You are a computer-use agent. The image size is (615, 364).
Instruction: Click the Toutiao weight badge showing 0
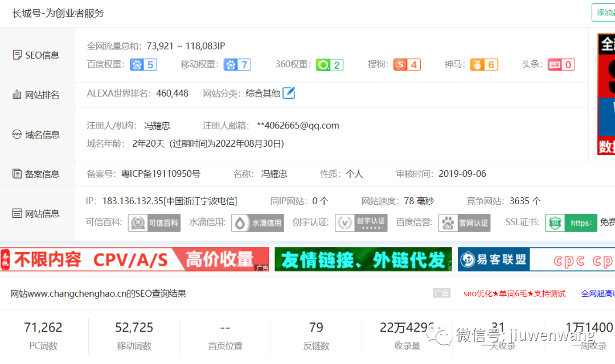pyautogui.click(x=561, y=65)
